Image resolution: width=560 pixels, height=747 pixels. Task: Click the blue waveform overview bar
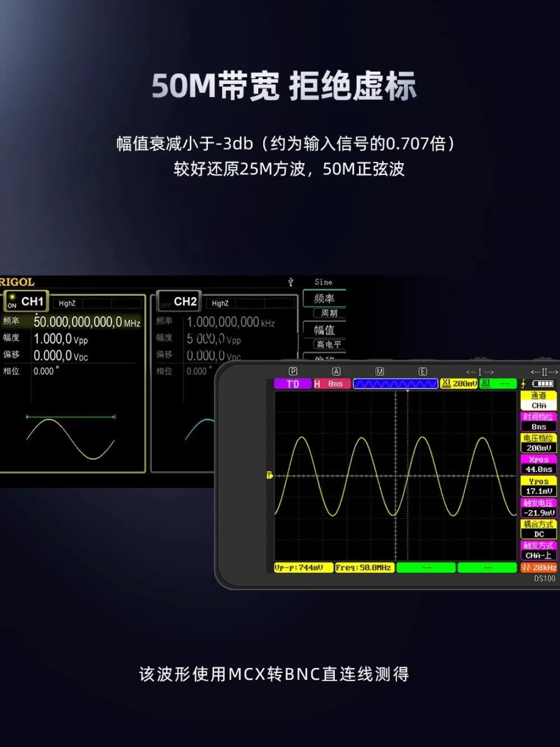click(395, 384)
